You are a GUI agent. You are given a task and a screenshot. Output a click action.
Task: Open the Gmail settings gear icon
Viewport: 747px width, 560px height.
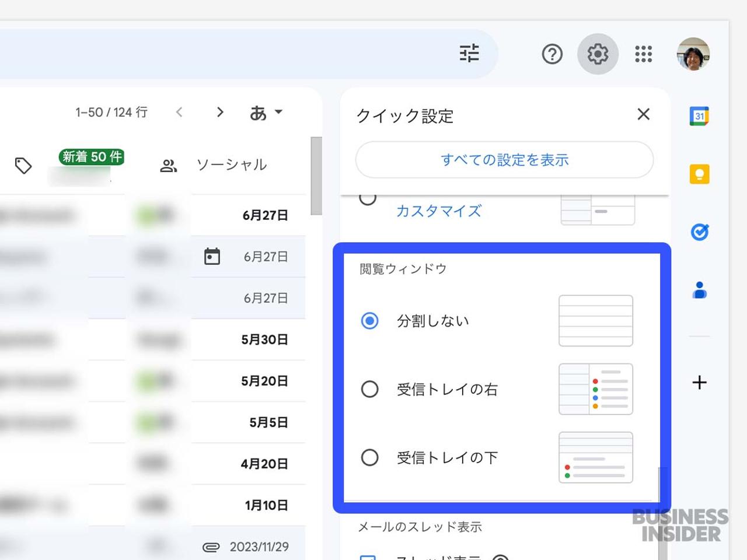point(598,54)
